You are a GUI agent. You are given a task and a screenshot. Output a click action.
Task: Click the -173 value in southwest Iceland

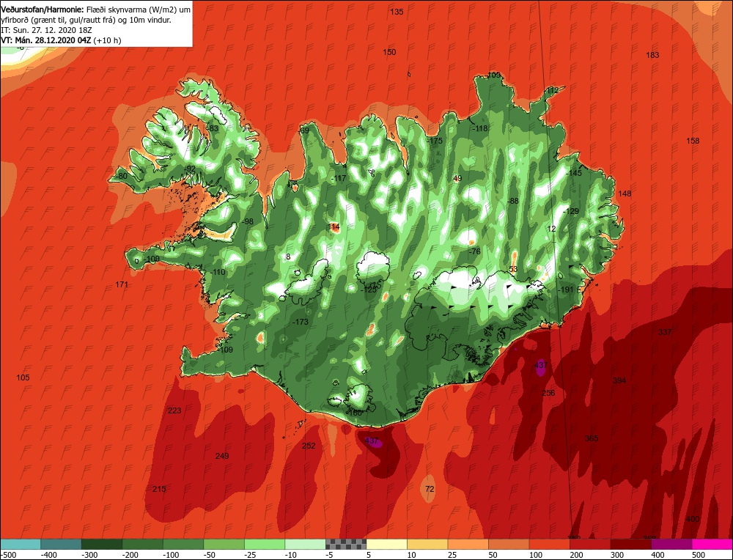pyautogui.click(x=300, y=322)
